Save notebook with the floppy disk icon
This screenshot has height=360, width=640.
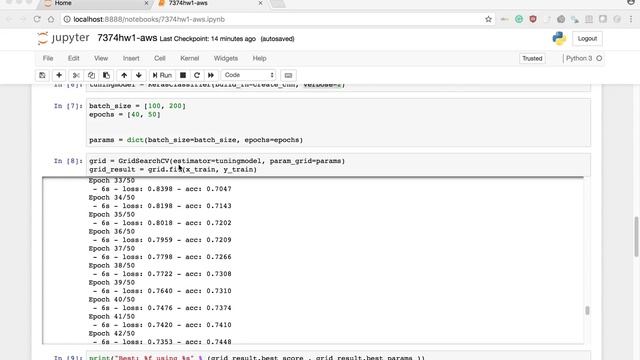(42, 76)
